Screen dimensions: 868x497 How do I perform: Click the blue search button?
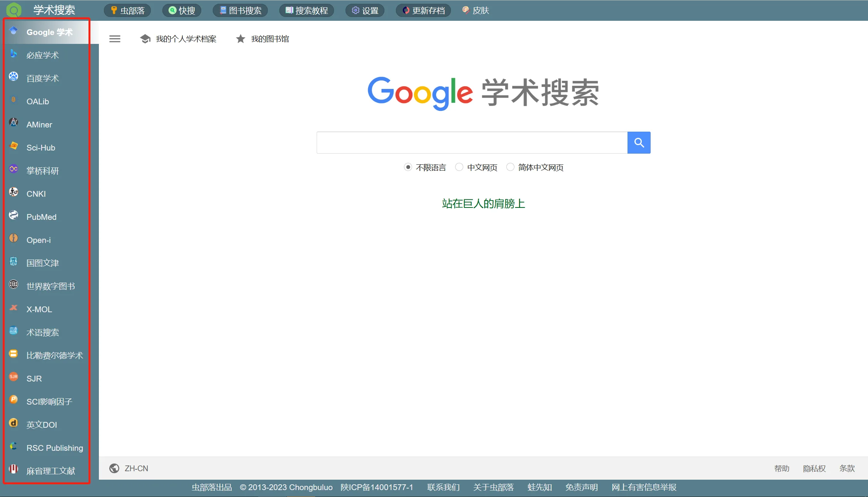tap(639, 142)
